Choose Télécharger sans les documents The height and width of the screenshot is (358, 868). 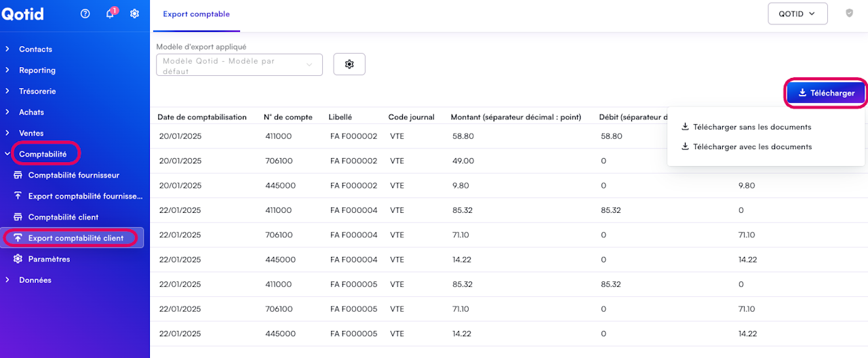click(x=751, y=127)
